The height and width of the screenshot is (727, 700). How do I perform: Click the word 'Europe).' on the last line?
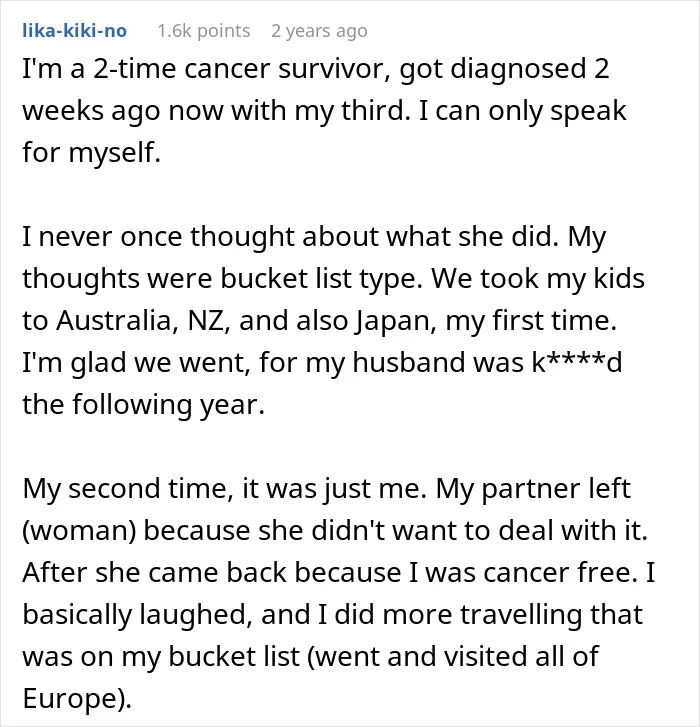[77, 699]
